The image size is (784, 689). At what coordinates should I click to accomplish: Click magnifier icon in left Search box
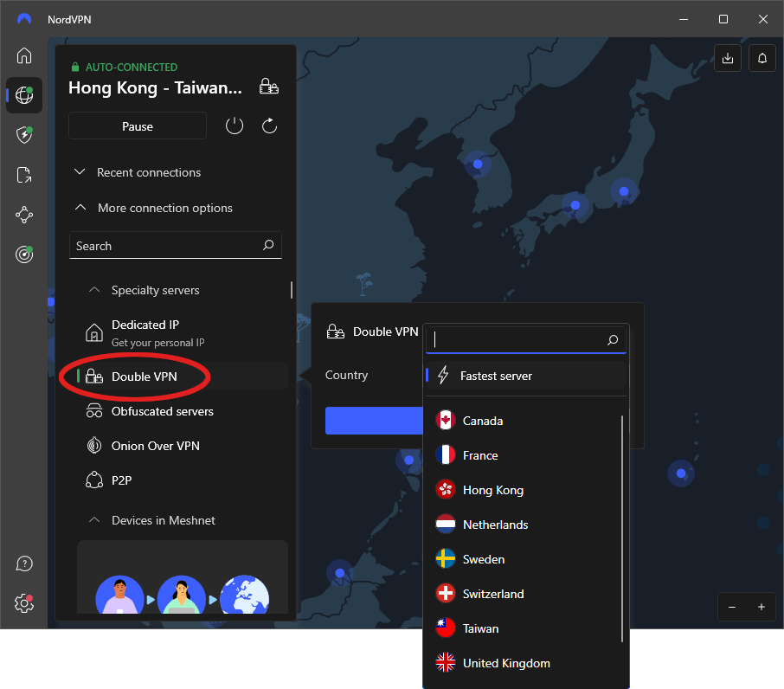click(268, 245)
